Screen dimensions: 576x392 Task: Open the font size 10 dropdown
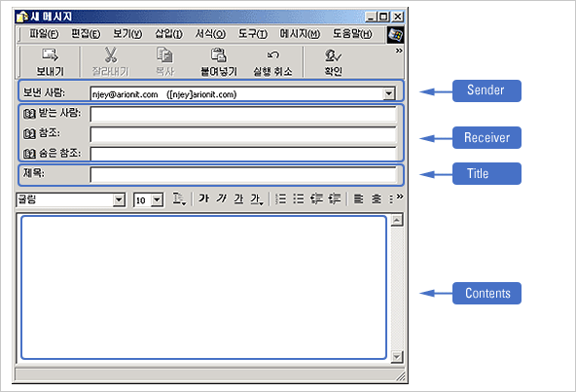coord(158,199)
